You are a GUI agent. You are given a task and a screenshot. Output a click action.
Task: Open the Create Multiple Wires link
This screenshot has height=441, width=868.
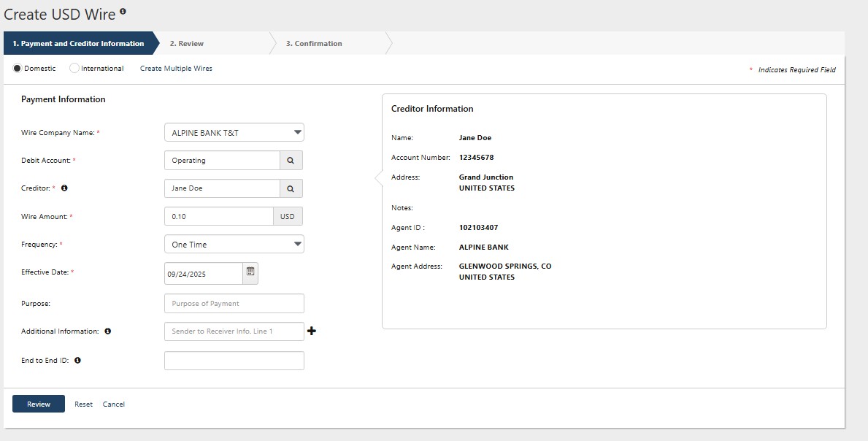176,69
